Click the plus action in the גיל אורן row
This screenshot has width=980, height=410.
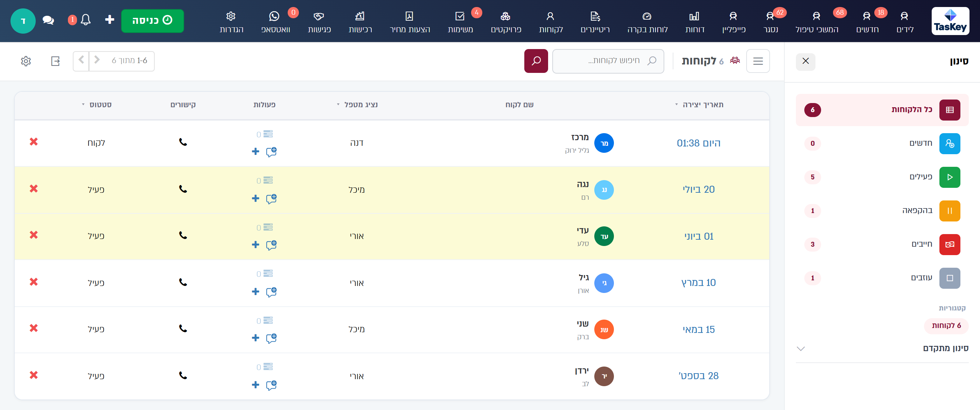(x=255, y=292)
